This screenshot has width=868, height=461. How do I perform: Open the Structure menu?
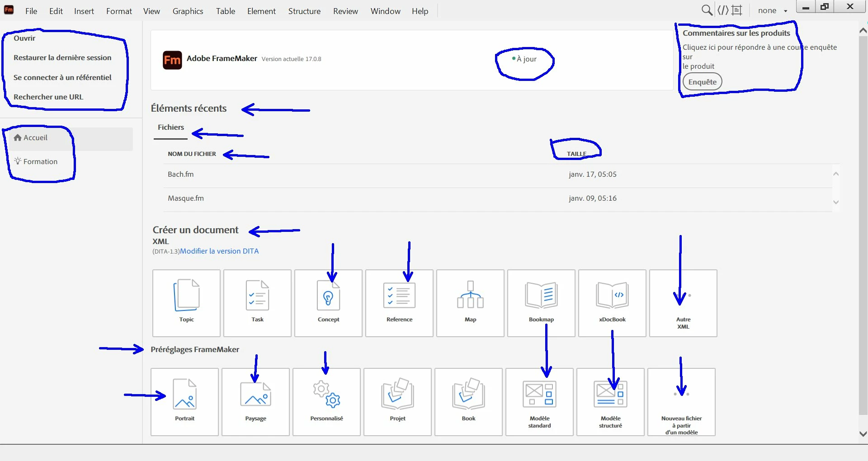(304, 11)
